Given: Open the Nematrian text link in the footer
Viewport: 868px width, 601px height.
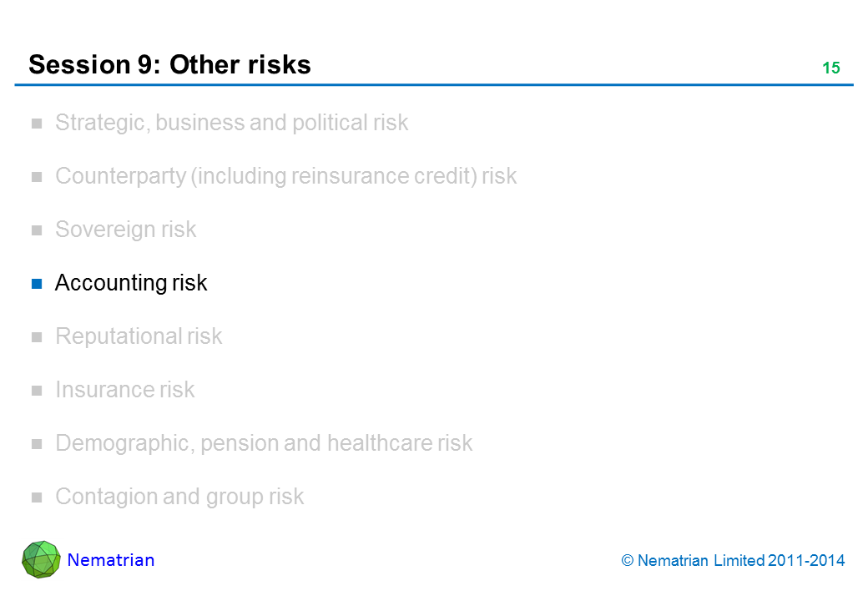Looking at the screenshot, I should tap(111, 560).
